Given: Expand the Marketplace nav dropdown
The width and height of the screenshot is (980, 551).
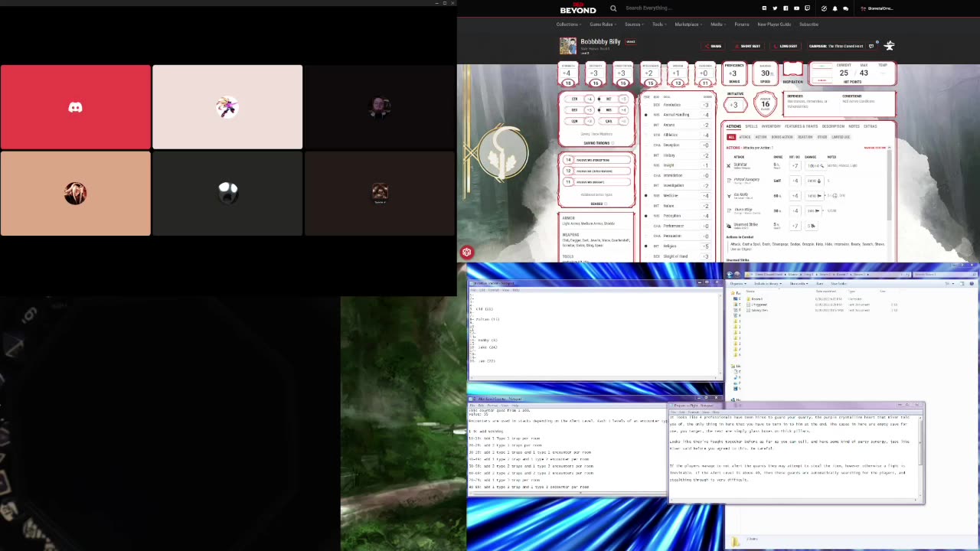Looking at the screenshot, I should (x=688, y=24).
